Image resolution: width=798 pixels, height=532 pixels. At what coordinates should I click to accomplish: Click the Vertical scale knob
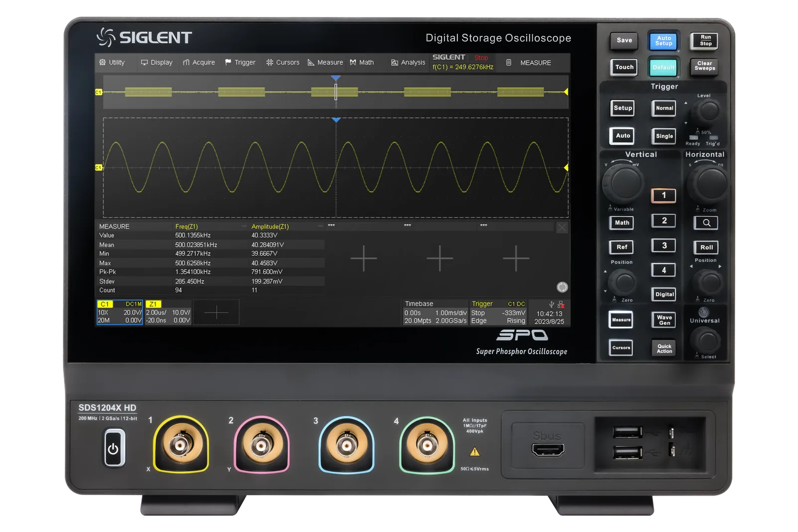coord(623,182)
